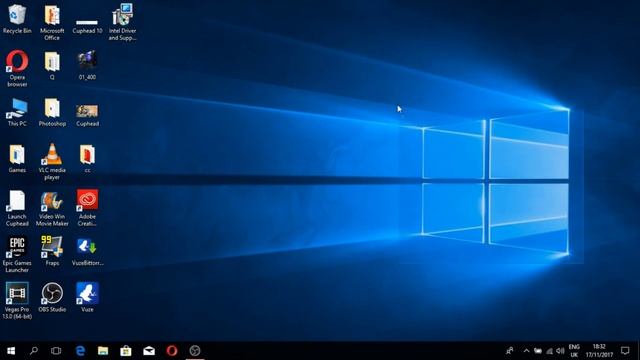Screen dimensions: 640x360
Task: Select the Launch Cuphead shortcut
Action: coord(17,208)
